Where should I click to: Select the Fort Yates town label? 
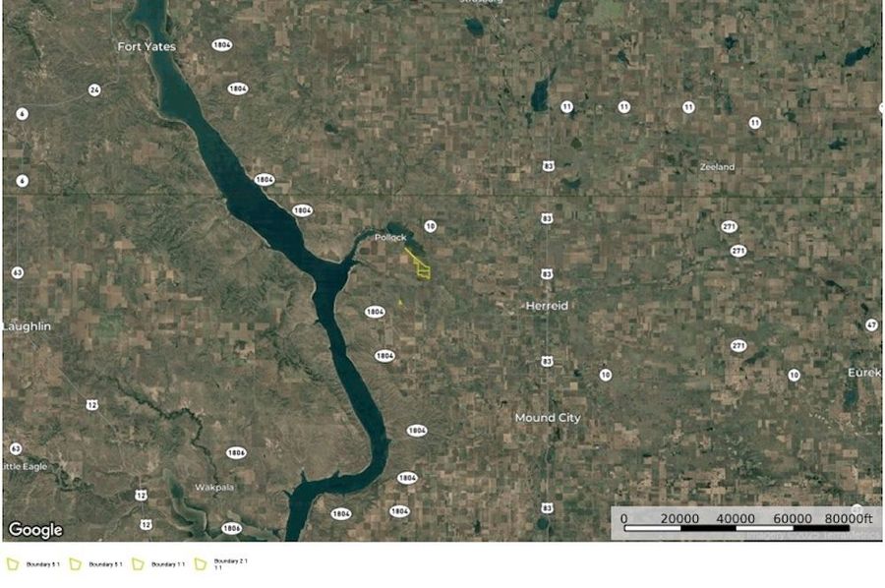coord(147,47)
